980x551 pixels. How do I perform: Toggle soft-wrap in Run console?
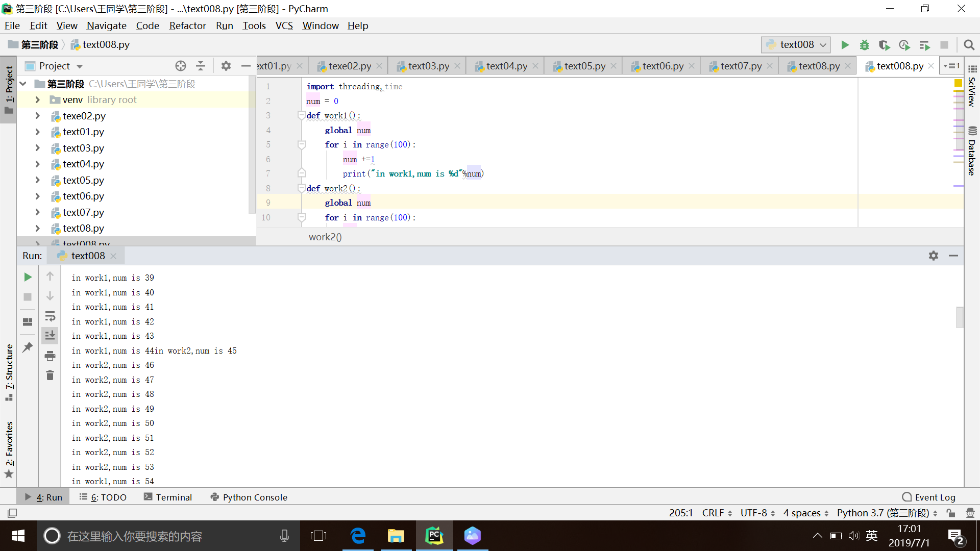pyautogui.click(x=50, y=316)
